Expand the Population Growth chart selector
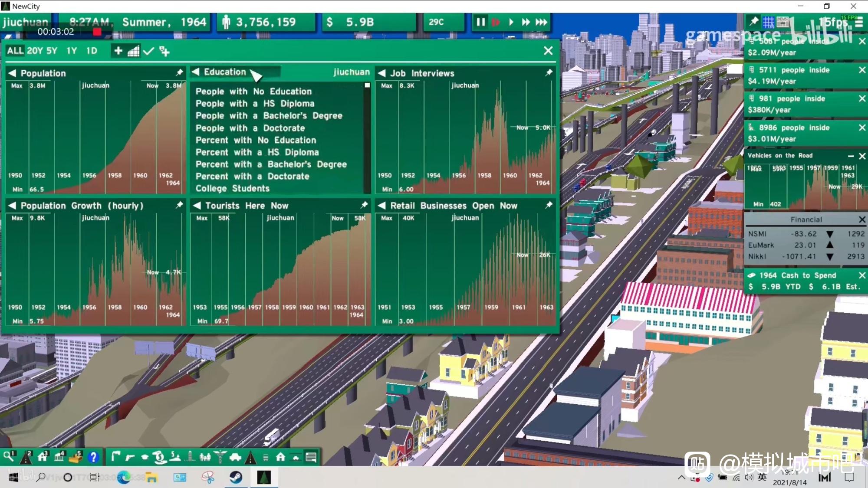Screen dimensions: 868x488 coord(12,206)
